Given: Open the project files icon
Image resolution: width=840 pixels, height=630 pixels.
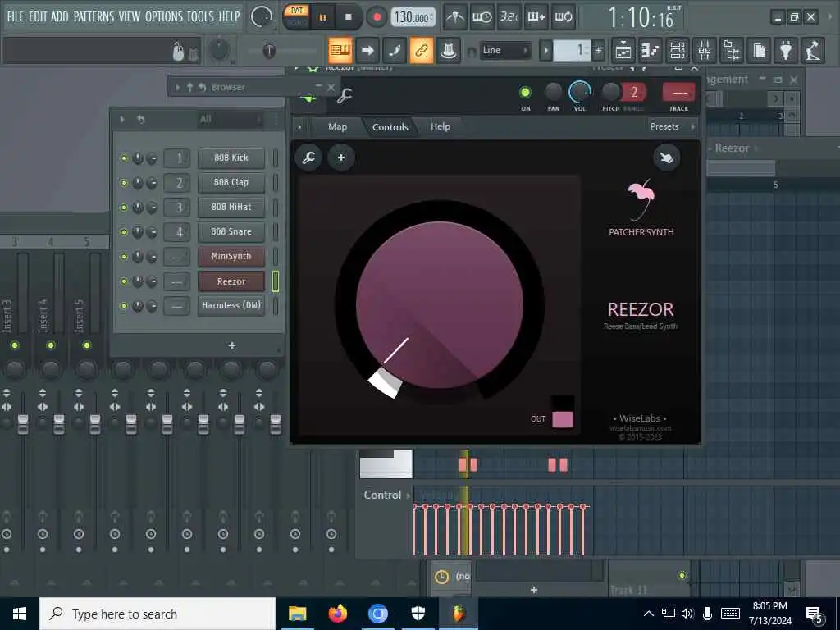Looking at the screenshot, I should click(x=759, y=51).
